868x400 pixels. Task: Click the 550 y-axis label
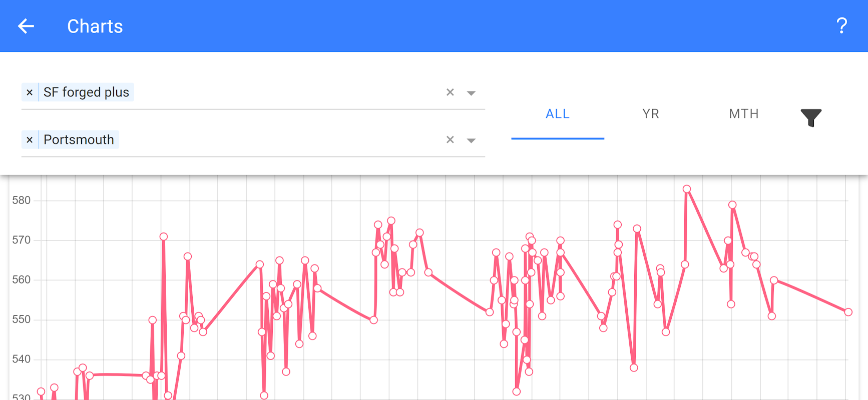tap(22, 319)
